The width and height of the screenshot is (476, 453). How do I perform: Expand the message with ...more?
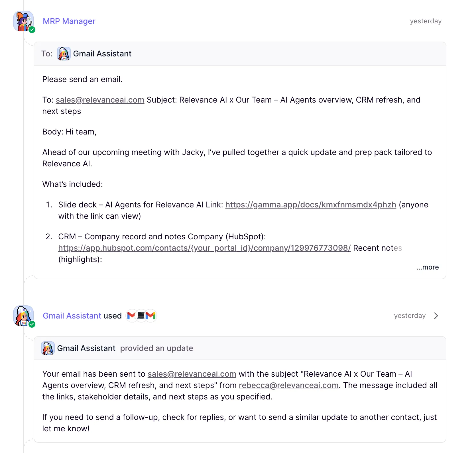pos(427,267)
